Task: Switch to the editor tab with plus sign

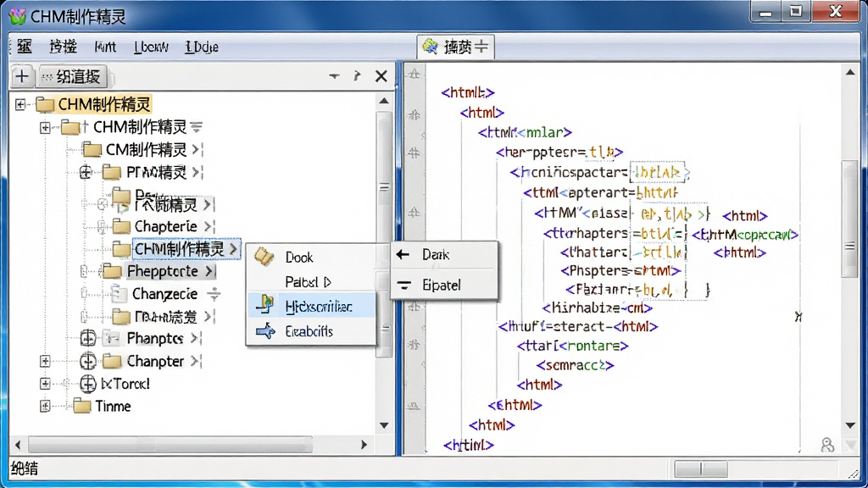Action: point(455,47)
